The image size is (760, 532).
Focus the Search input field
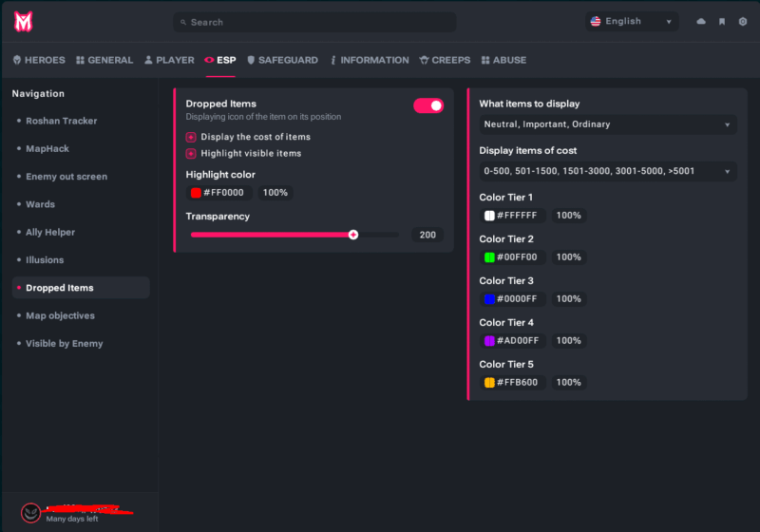314,22
